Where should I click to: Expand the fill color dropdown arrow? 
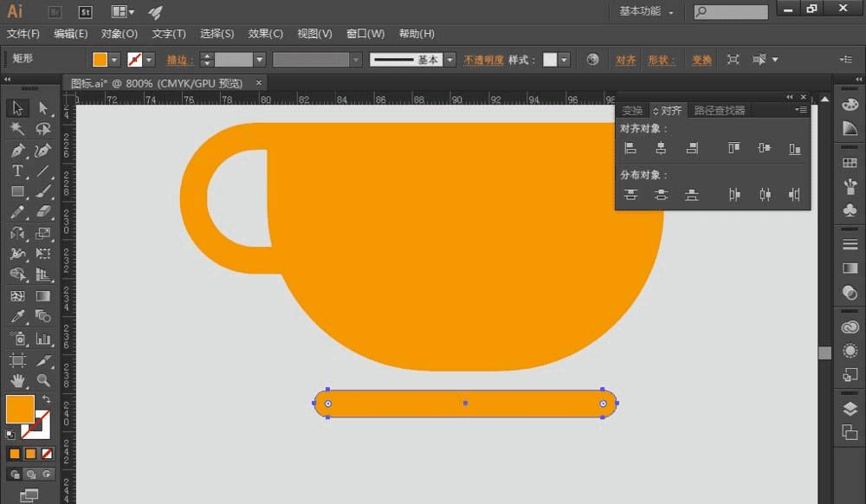(114, 60)
